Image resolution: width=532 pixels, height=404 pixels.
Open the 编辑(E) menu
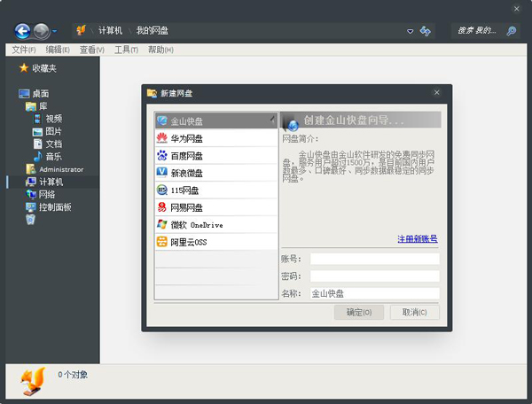pyautogui.click(x=58, y=50)
